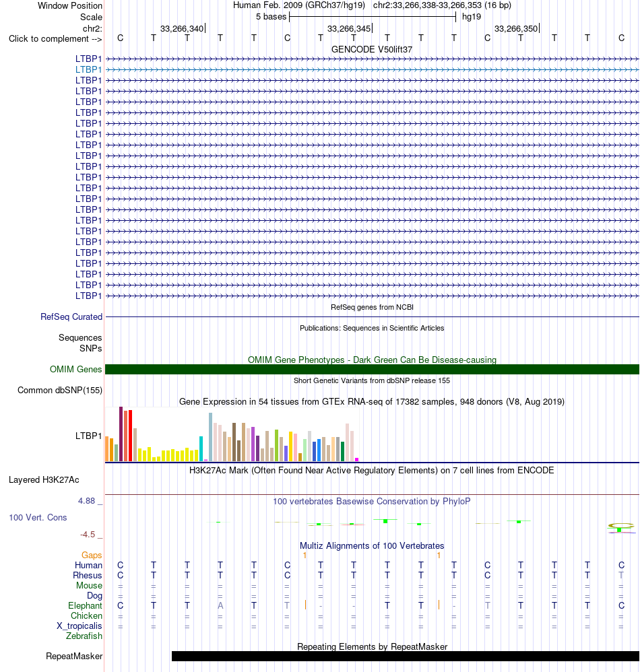Open 'Repeating Elements by RepeatMasker' title
This screenshot has height=672, width=640.
(x=372, y=646)
